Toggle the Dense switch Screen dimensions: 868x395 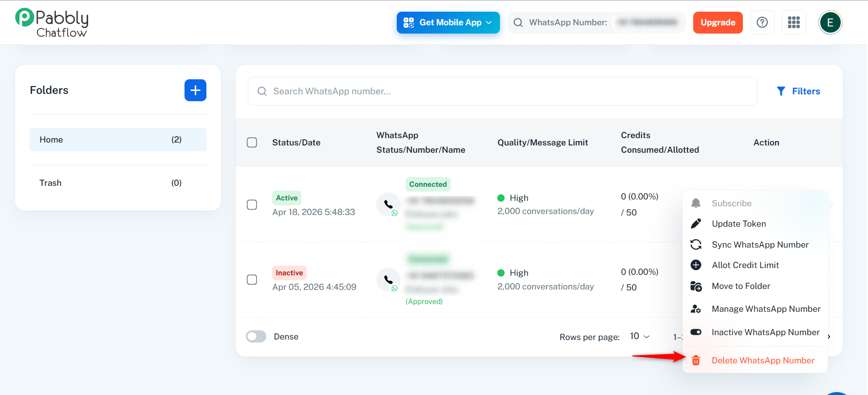click(x=256, y=337)
